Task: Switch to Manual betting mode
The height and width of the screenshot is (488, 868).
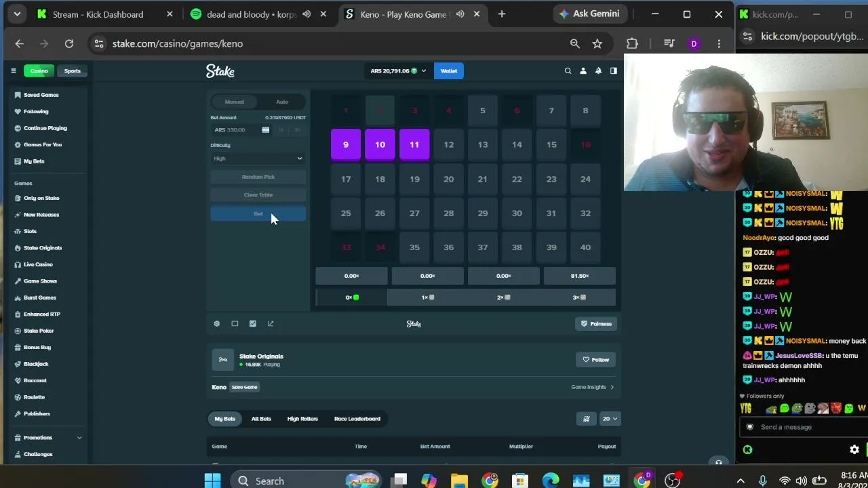Action: tap(235, 102)
